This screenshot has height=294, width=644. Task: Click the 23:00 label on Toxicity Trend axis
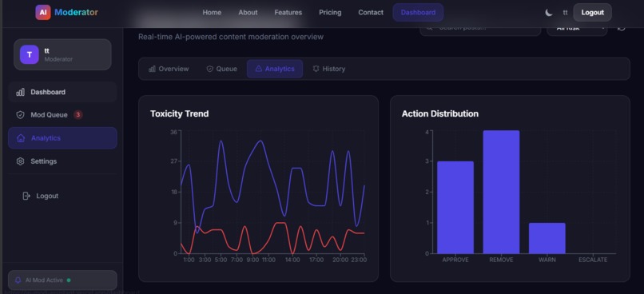coord(359,260)
